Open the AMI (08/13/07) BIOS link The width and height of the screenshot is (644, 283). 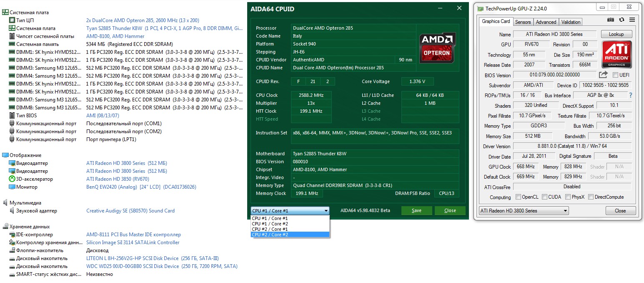coord(103,116)
